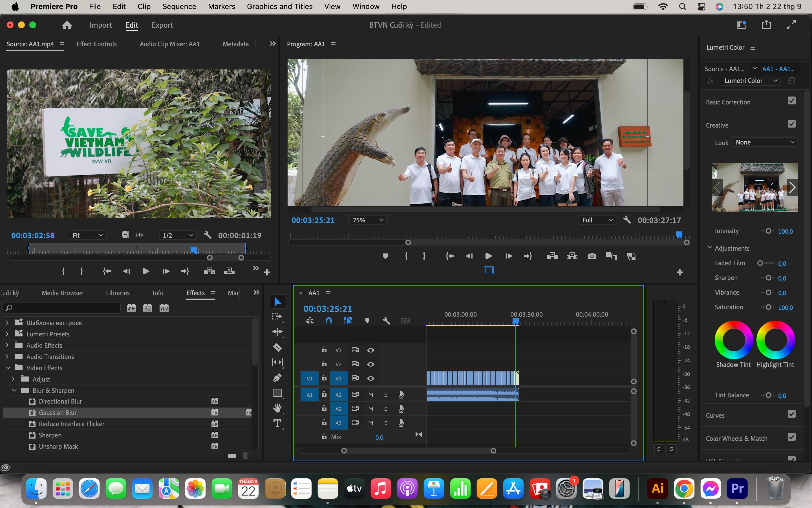The image size is (812, 508).
Task: Click the Home icon
Action: 67,25
